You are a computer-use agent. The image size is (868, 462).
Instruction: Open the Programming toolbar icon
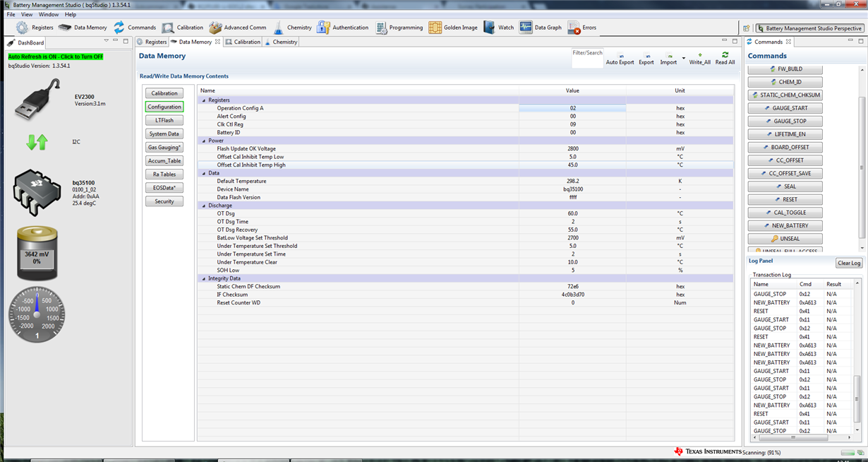[381, 28]
